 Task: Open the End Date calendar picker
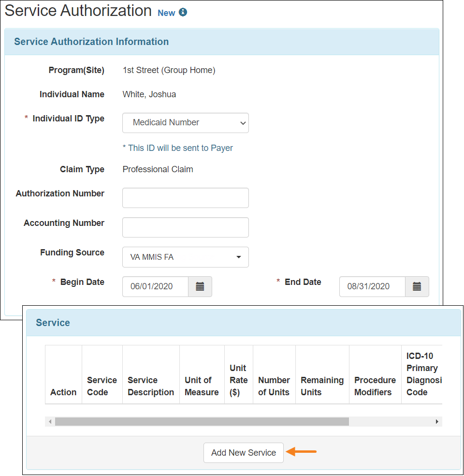pos(417,286)
